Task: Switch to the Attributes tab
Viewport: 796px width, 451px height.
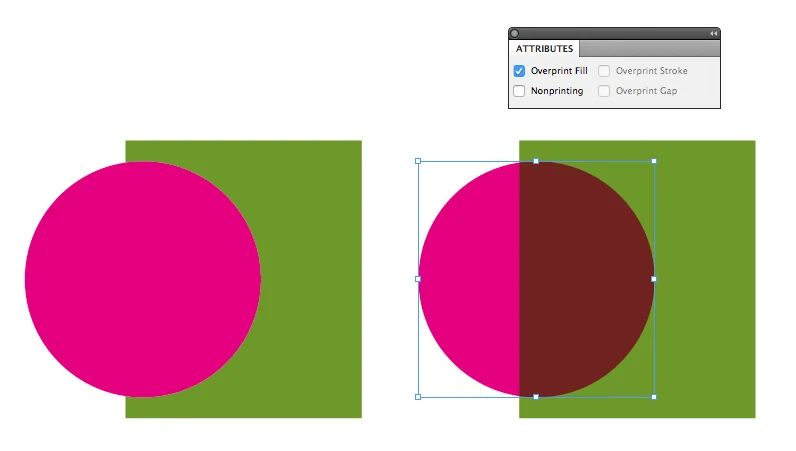Action: pyautogui.click(x=545, y=49)
